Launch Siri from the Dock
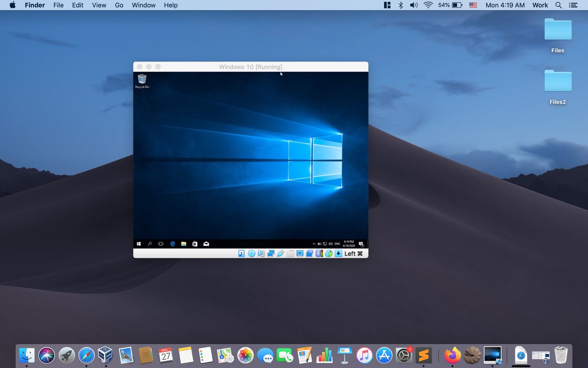The height and width of the screenshot is (368, 588). [47, 355]
